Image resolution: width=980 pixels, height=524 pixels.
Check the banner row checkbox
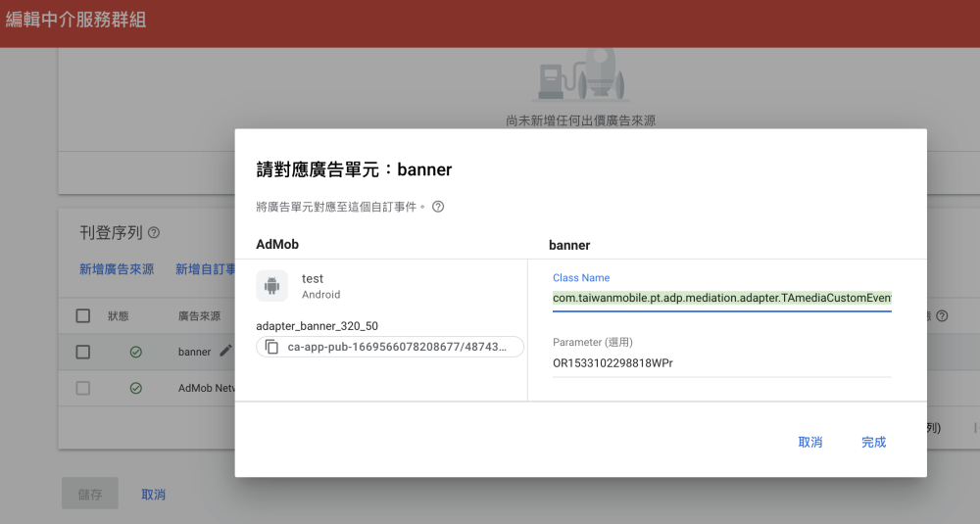[x=83, y=353]
